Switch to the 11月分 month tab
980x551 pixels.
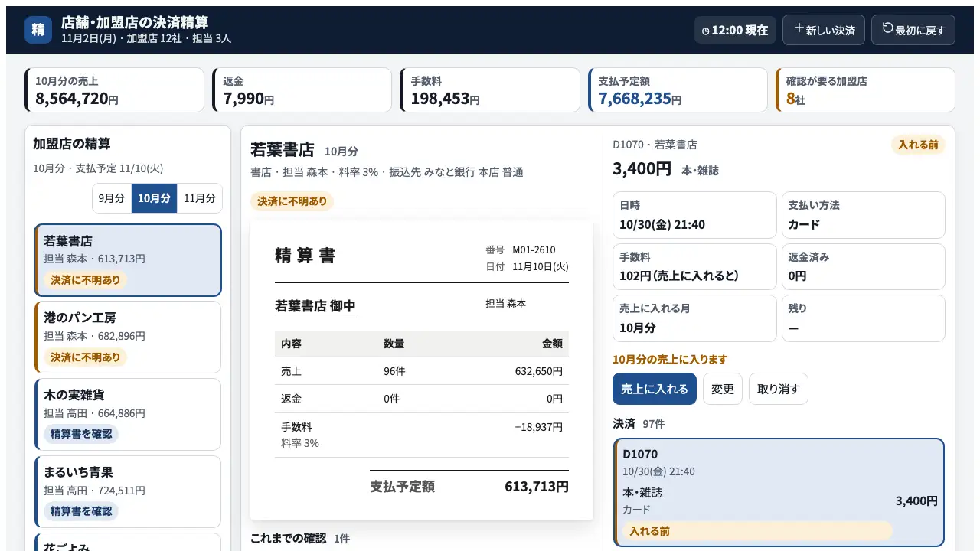coord(200,198)
